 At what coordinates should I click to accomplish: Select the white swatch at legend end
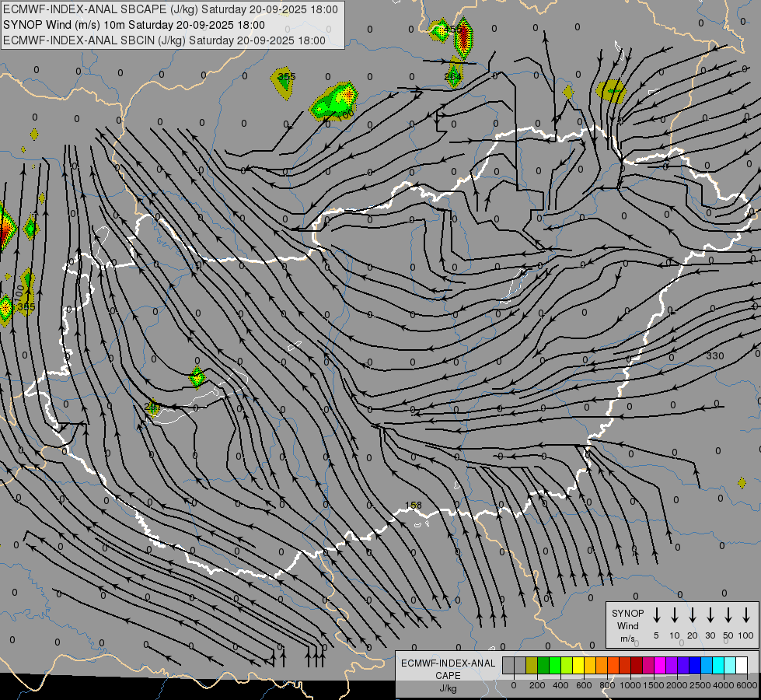pyautogui.click(x=742, y=665)
